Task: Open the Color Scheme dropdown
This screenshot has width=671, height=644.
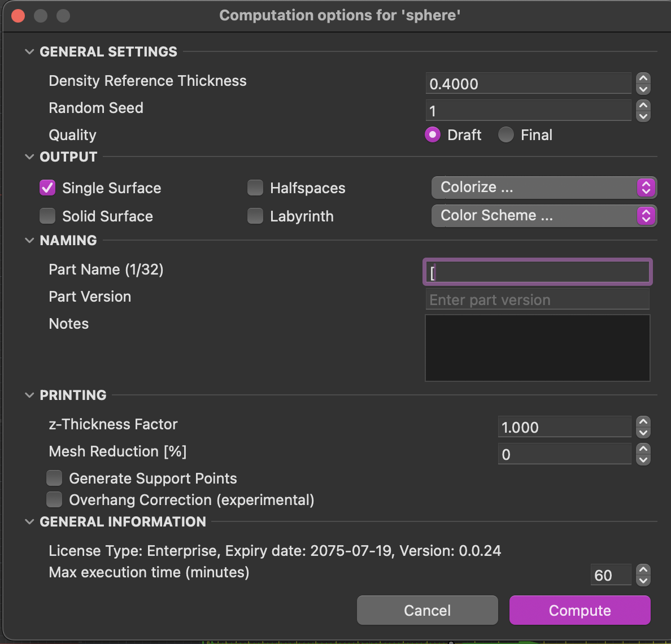Action: coord(543,216)
